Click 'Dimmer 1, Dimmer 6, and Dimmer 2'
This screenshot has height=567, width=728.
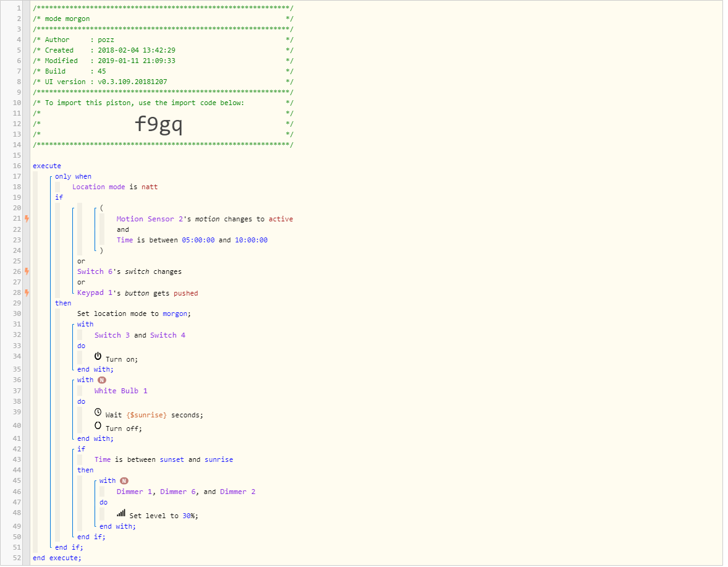[x=186, y=492]
